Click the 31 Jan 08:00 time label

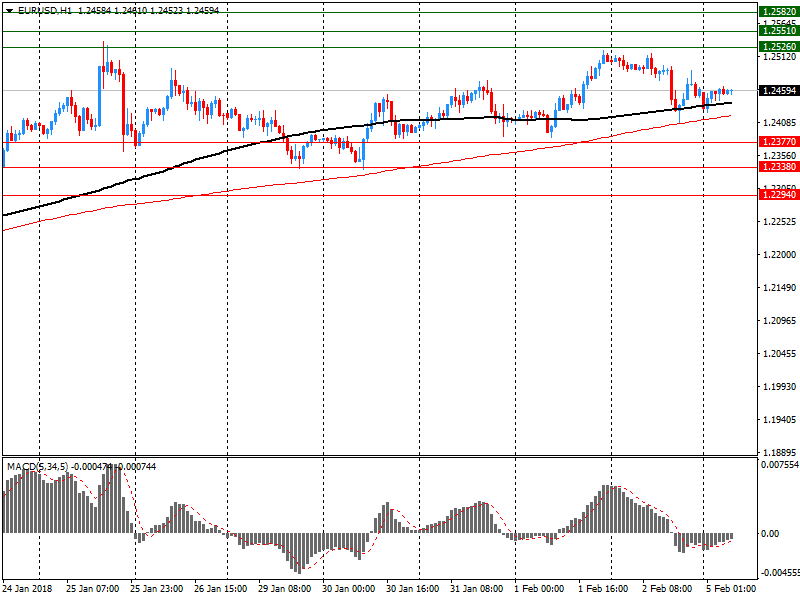click(477, 589)
